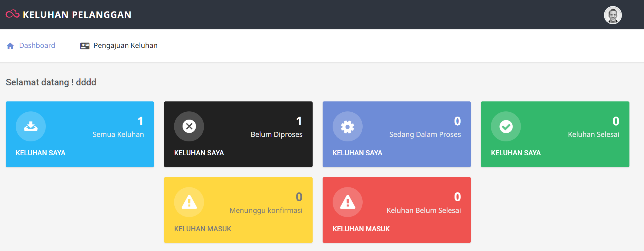Click the gear icon on Sedang Dalam Proses card
This screenshot has height=251, width=644.
[347, 126]
